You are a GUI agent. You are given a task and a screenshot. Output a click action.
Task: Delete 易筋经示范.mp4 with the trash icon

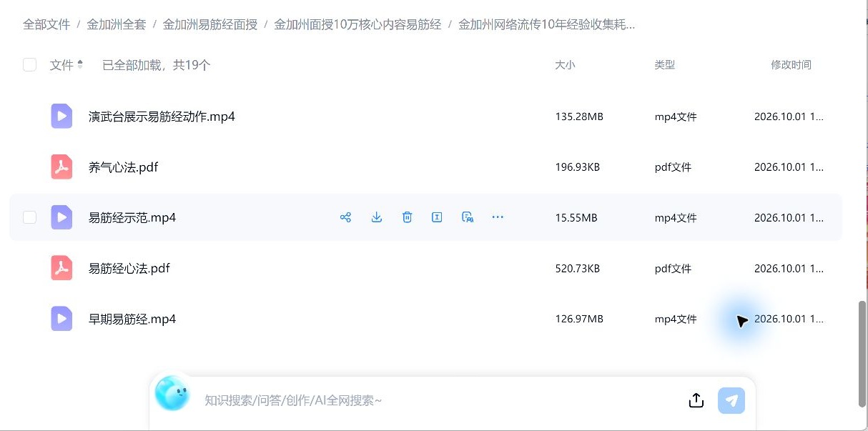pyautogui.click(x=407, y=217)
